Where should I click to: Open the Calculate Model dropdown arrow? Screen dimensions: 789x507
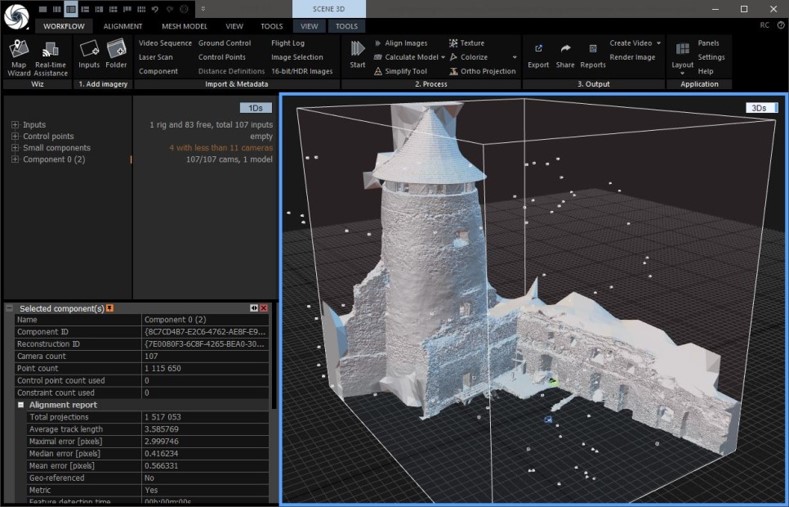[x=443, y=58]
